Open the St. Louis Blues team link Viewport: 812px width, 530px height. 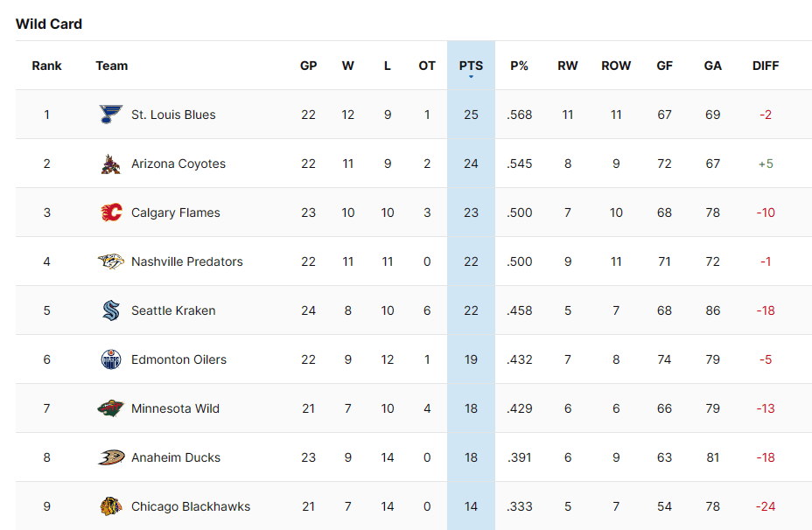click(173, 115)
